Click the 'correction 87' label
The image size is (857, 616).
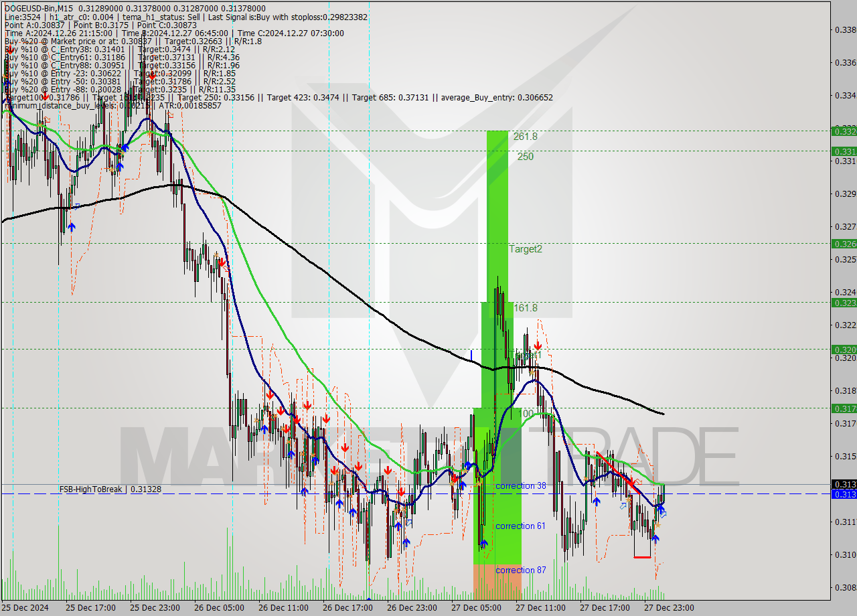(521, 570)
